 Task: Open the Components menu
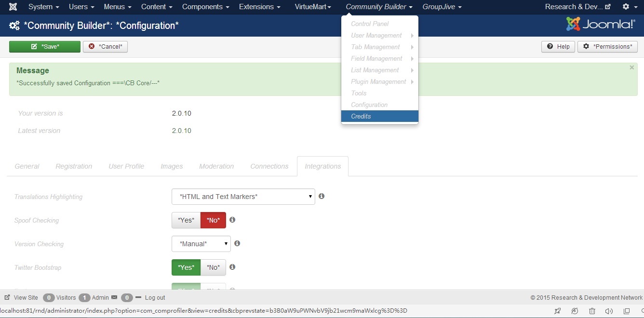pos(206,7)
